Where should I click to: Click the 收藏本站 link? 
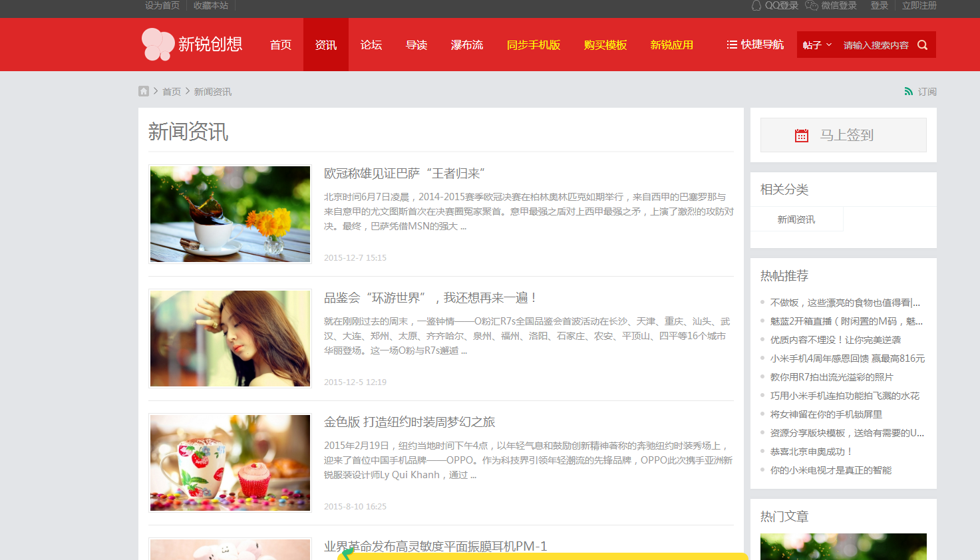[x=211, y=5]
